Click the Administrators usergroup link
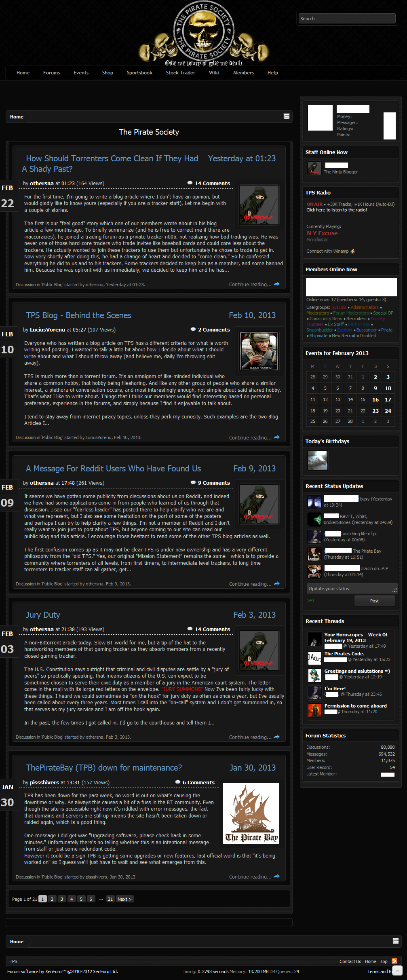Viewport: 407px width, 980px height. pyautogui.click(x=365, y=307)
